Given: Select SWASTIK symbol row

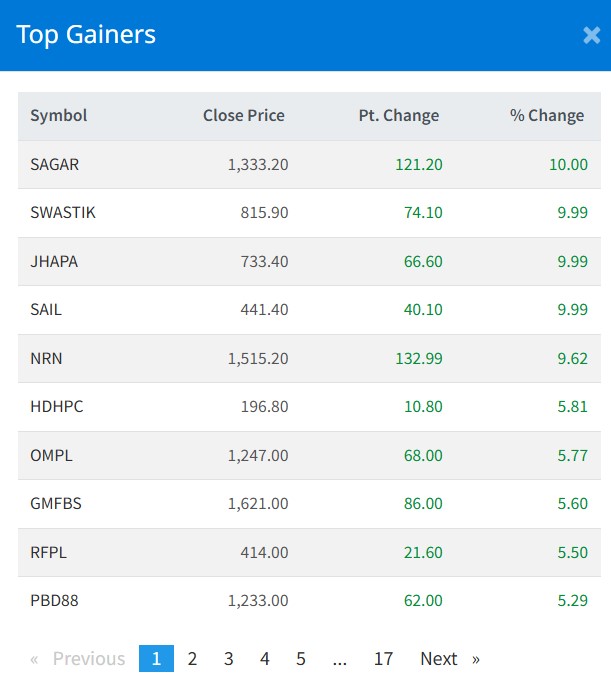Looking at the screenshot, I should (63, 212).
